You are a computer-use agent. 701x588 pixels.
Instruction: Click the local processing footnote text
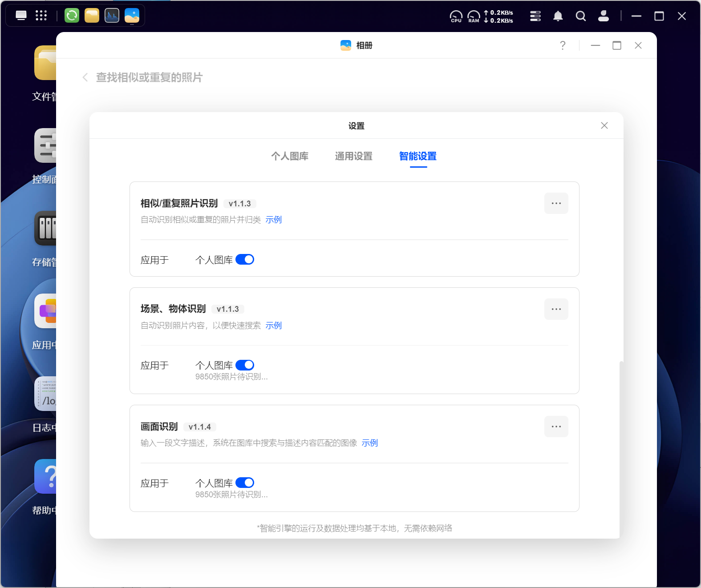point(355,528)
